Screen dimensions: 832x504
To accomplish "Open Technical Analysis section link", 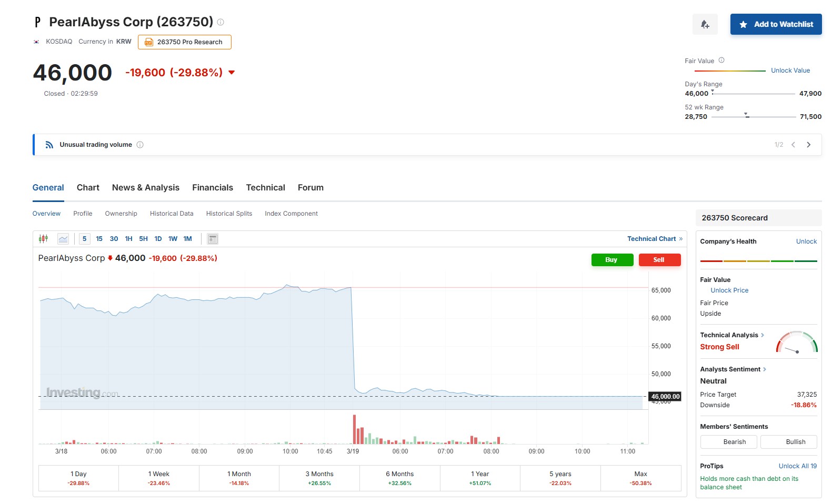I will pyautogui.click(x=732, y=335).
